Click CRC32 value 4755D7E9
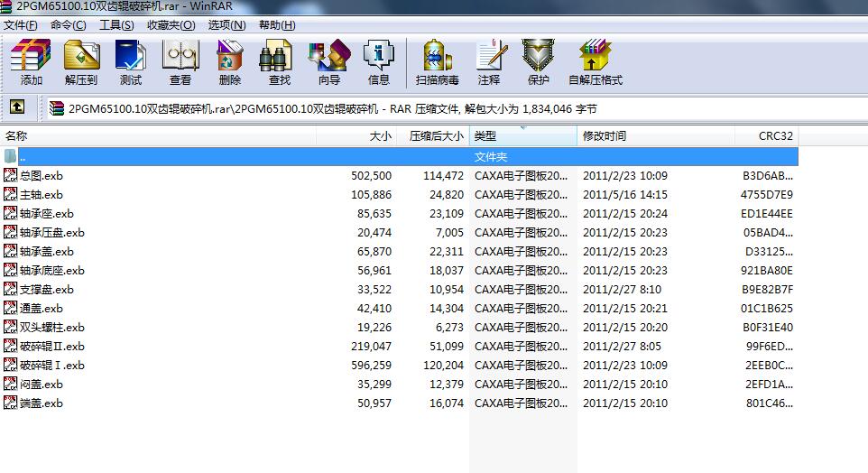Viewport: 868px width, 473px height. click(x=767, y=194)
